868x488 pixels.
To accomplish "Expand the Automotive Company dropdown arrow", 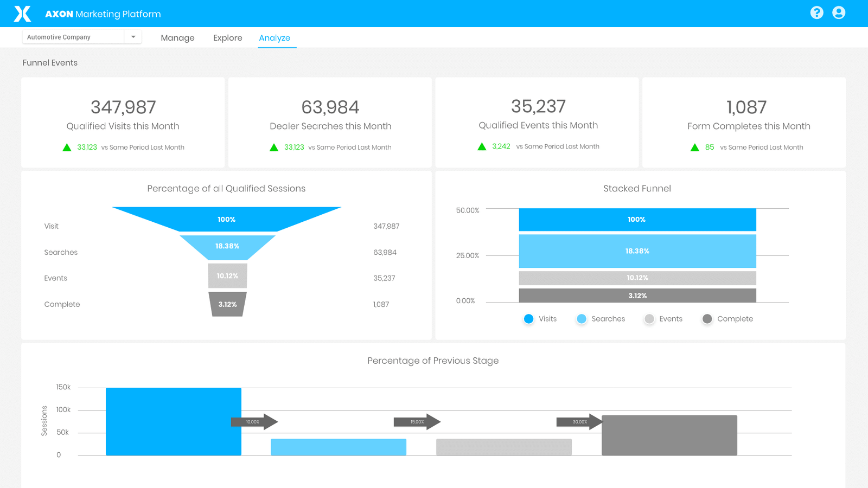I will click(x=133, y=37).
